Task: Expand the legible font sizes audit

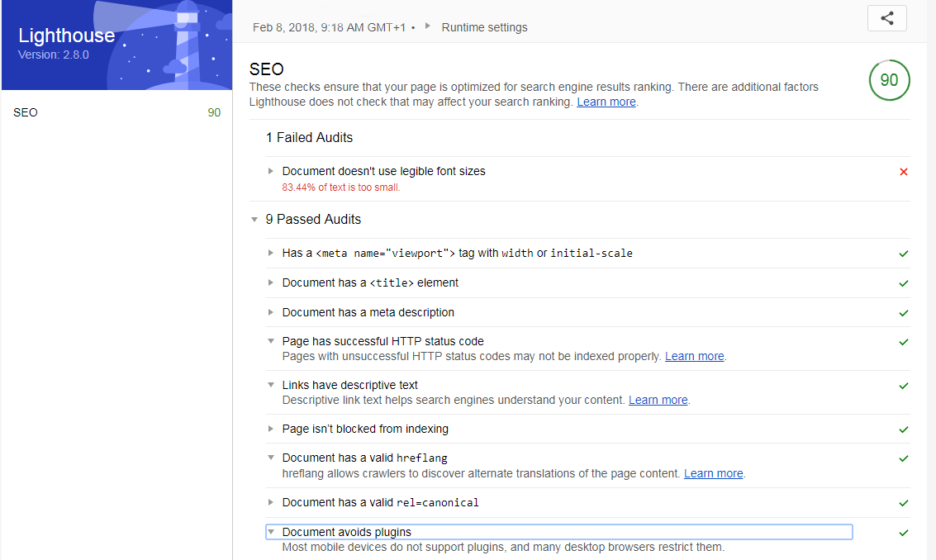Action: point(270,171)
